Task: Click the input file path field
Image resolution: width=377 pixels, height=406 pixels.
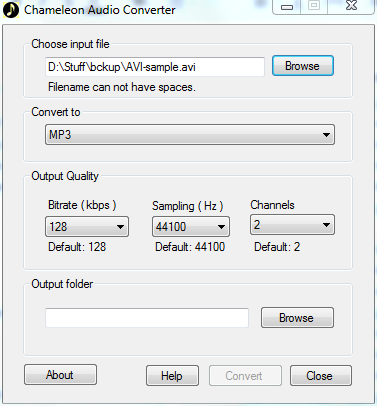Action: pyautogui.click(x=155, y=67)
